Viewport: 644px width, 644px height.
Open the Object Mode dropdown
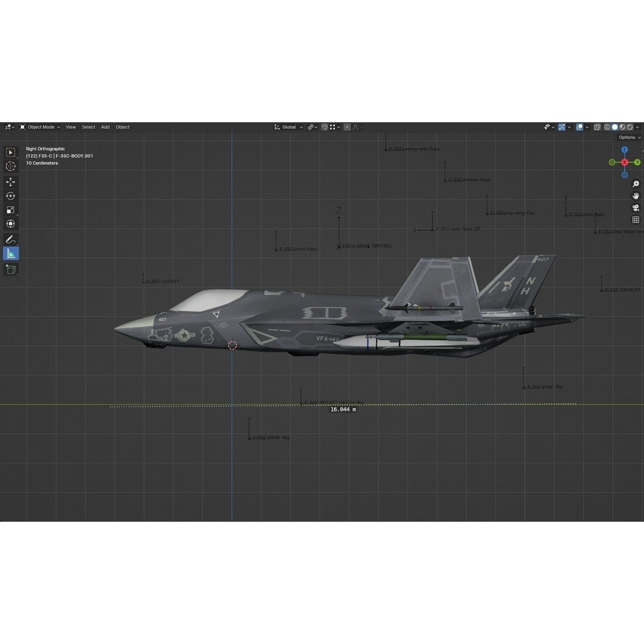point(41,128)
